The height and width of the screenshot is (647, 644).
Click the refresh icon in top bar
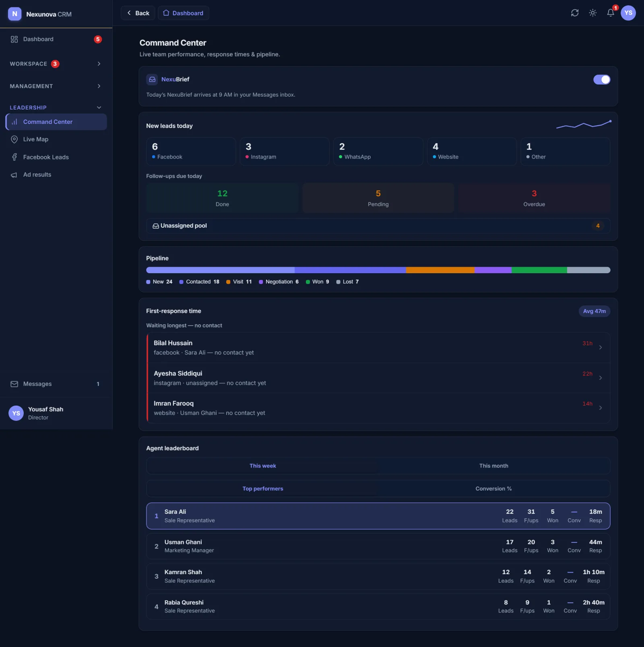[x=575, y=13]
